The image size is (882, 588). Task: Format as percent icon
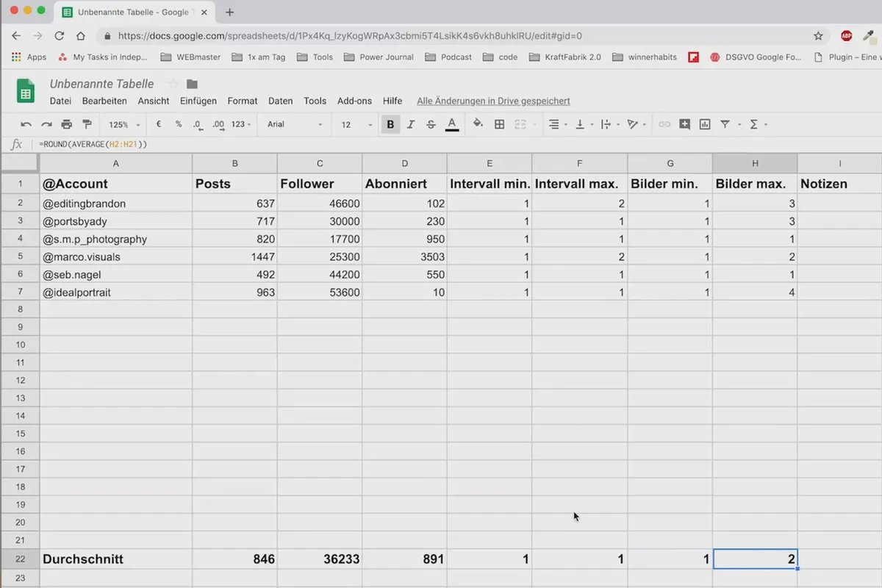click(x=179, y=124)
